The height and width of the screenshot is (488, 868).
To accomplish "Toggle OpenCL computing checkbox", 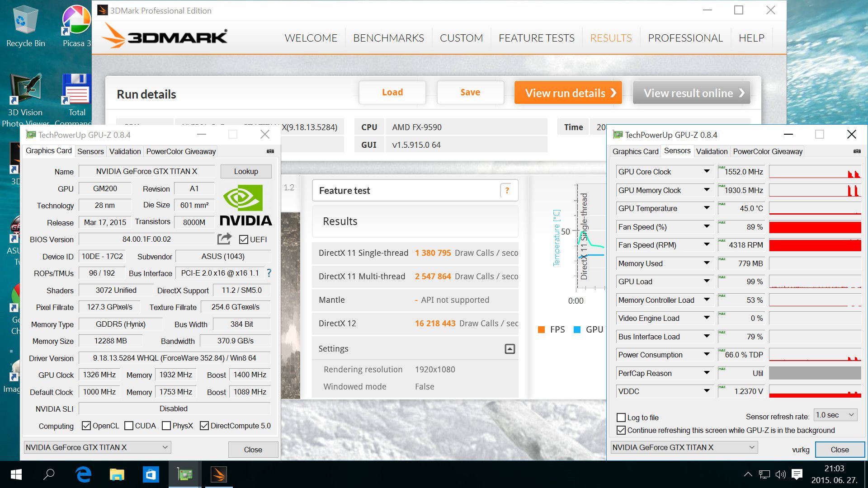I will [x=86, y=426].
